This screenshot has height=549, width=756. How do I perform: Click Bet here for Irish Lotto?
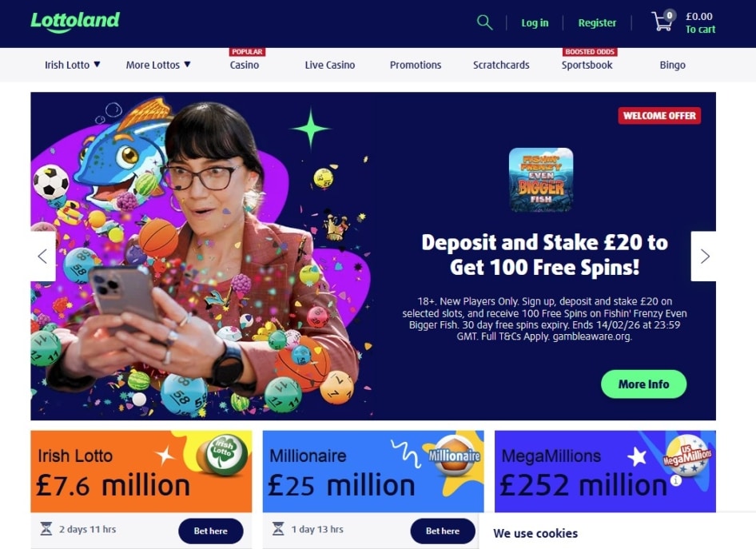(211, 531)
